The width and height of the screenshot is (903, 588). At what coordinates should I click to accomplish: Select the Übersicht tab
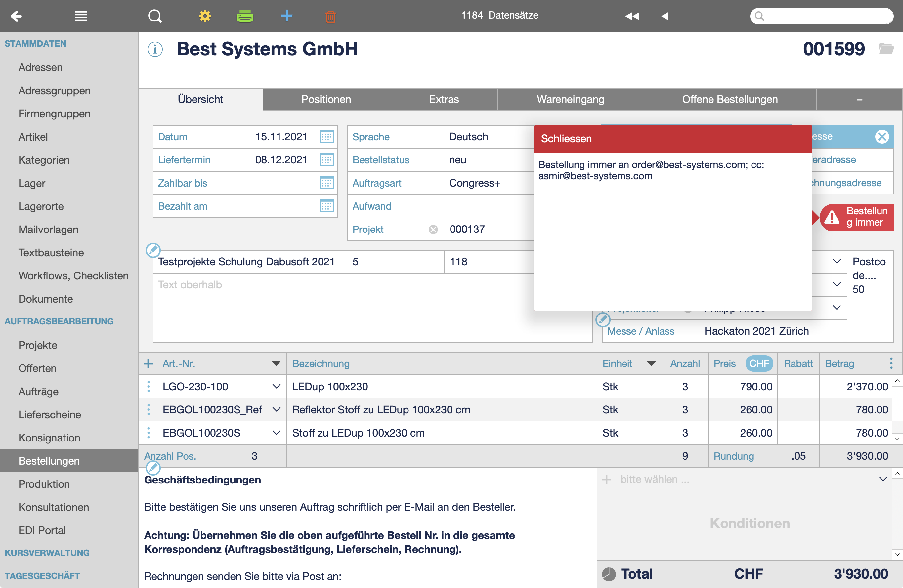(201, 100)
